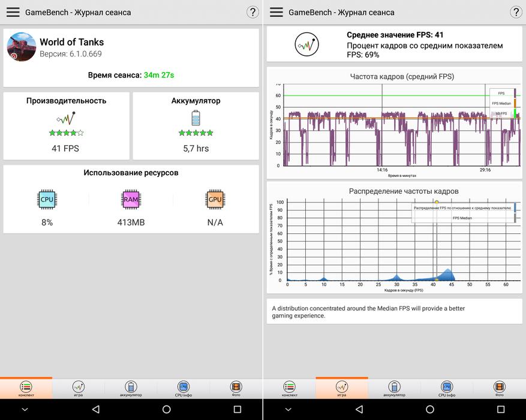Tap the CPU usage chip icon
This screenshot has width=526, height=420.
coord(47,199)
